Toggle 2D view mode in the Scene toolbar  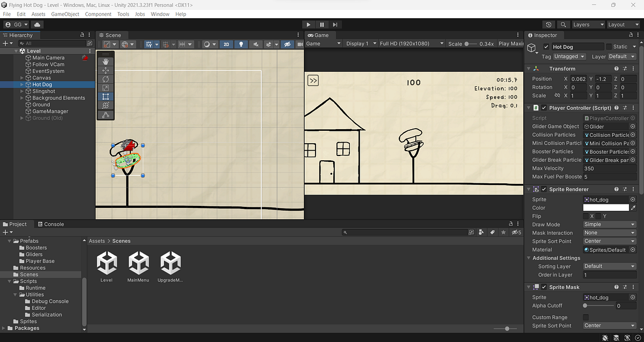(x=228, y=44)
